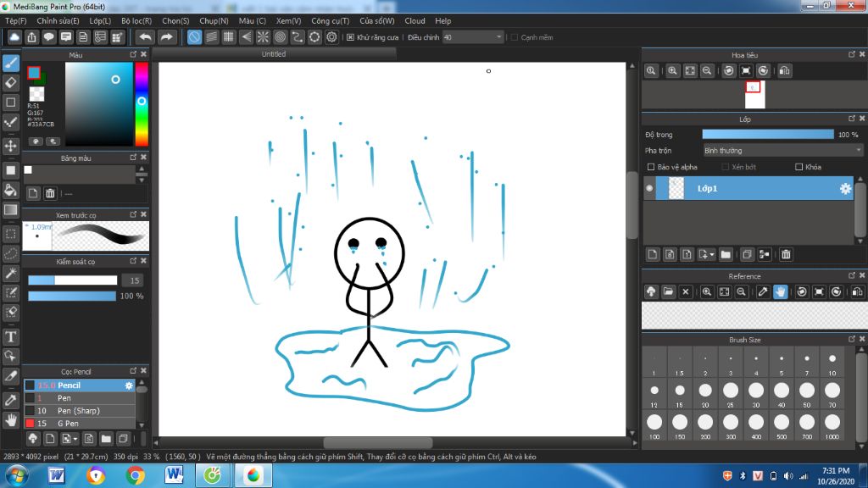Pick the Move tool

(11, 146)
